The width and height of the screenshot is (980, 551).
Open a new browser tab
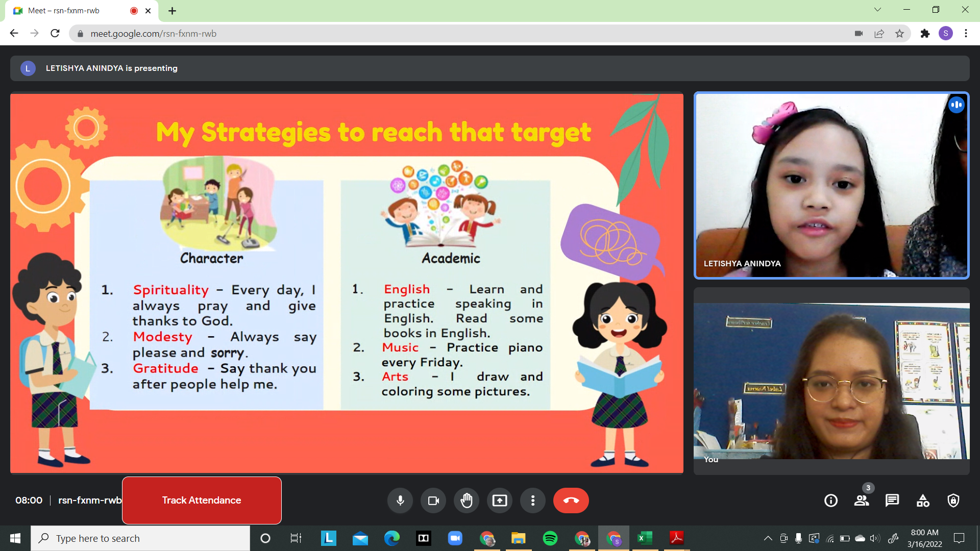172,11
